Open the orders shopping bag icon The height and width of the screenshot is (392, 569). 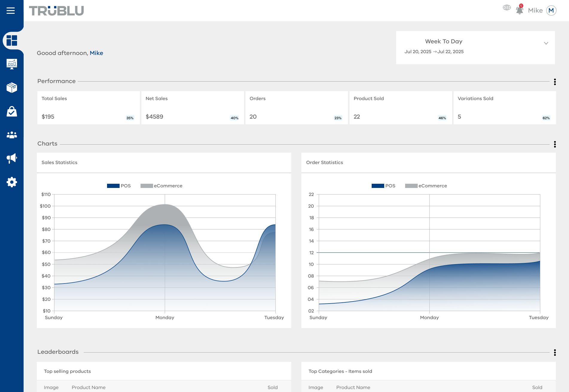point(12,111)
